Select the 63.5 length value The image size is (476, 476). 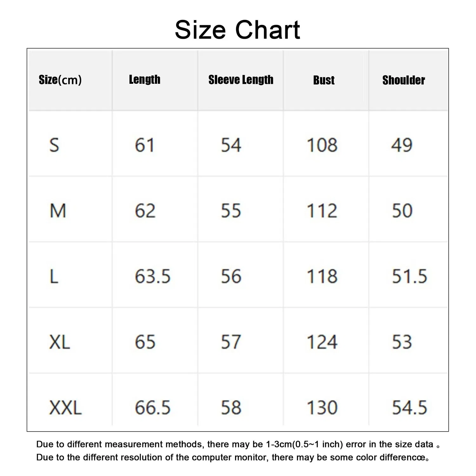click(x=153, y=276)
